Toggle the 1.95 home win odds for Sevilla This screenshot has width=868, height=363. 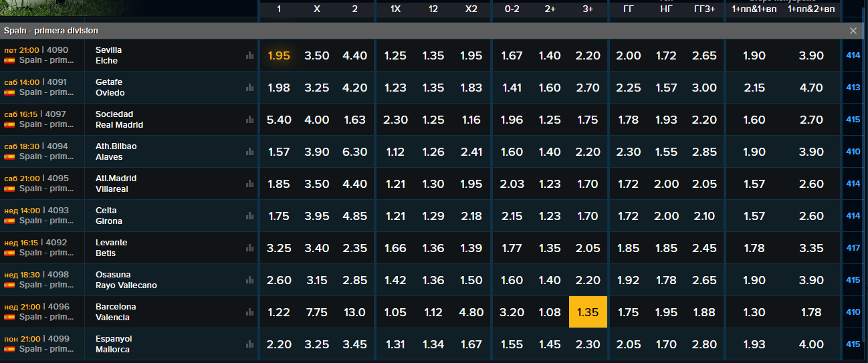tap(279, 55)
